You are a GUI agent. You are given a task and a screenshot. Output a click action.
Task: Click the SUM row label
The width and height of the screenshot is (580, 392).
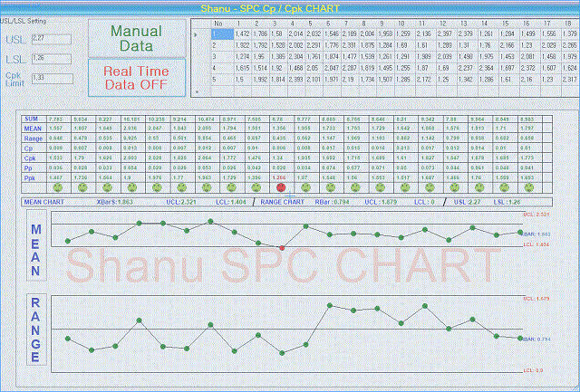coord(32,119)
